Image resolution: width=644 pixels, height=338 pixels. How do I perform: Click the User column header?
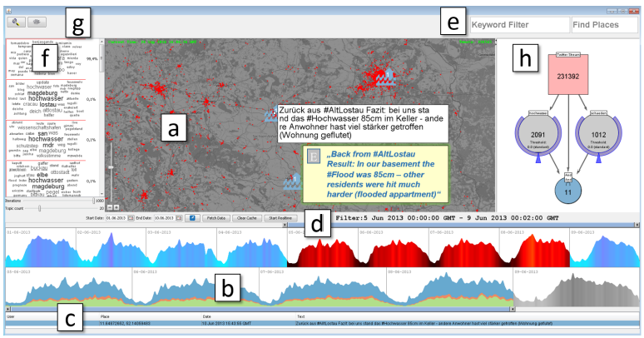(x=52, y=316)
